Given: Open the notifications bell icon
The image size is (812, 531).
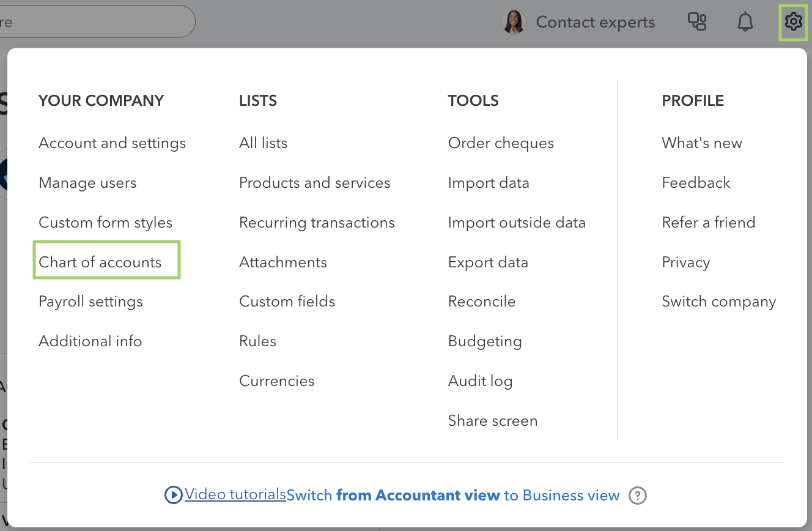Looking at the screenshot, I should tap(745, 22).
